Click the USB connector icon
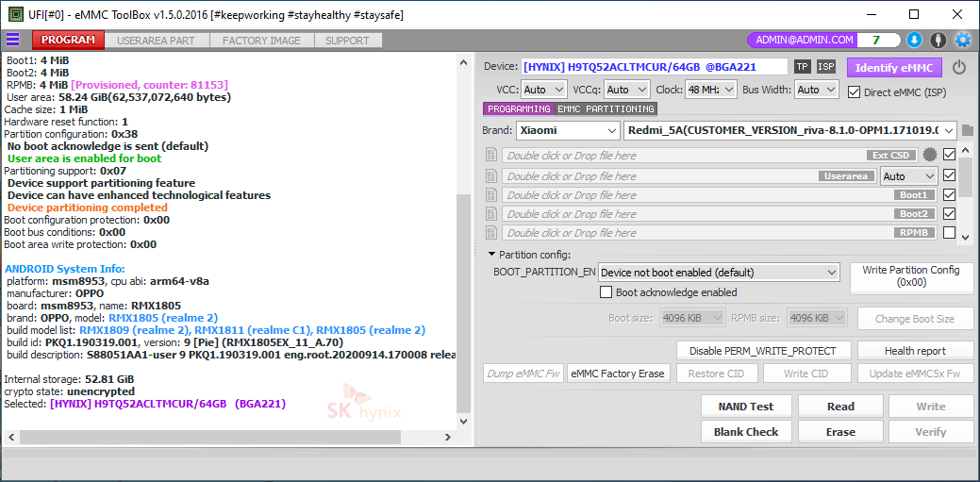The image size is (980, 482). coord(938,40)
